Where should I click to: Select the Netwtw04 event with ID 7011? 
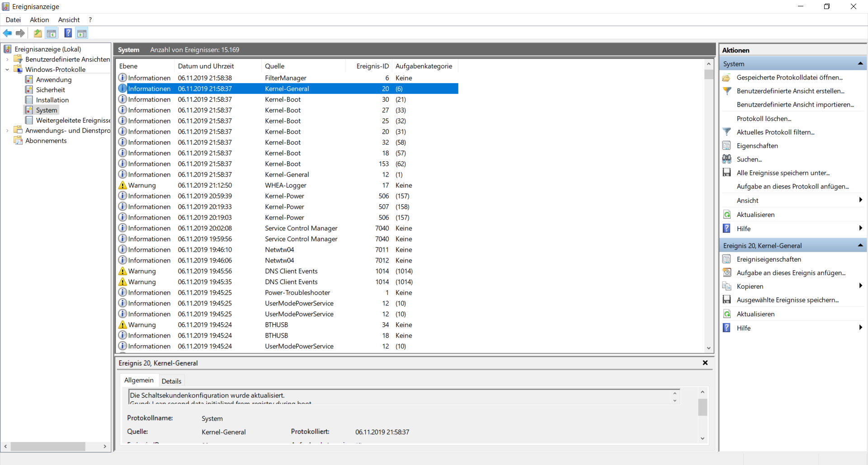point(288,250)
